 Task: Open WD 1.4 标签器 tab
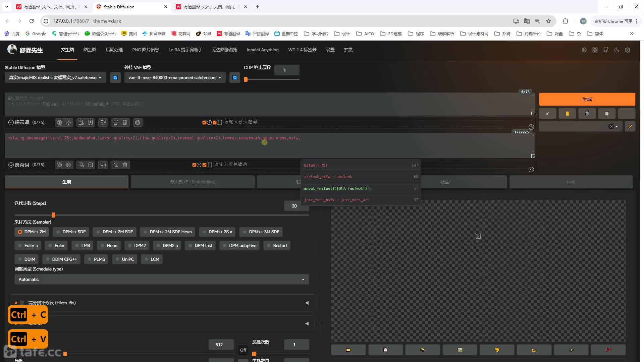[x=302, y=50]
